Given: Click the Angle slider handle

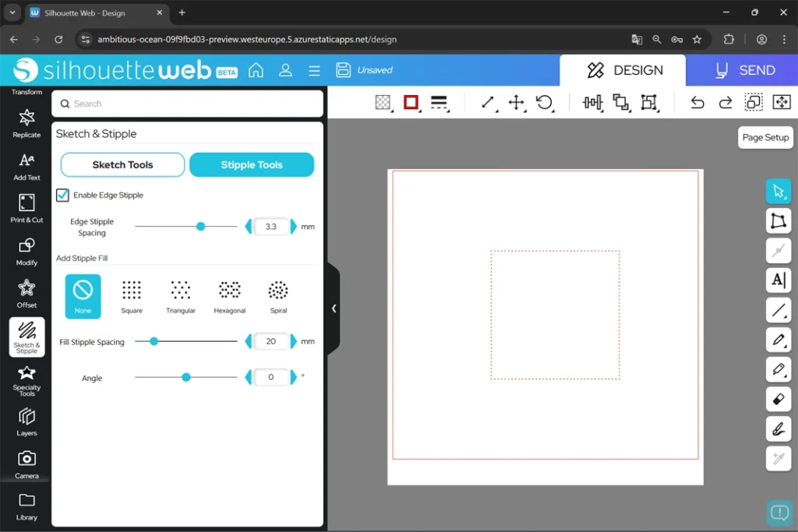Looking at the screenshot, I should click(x=186, y=377).
